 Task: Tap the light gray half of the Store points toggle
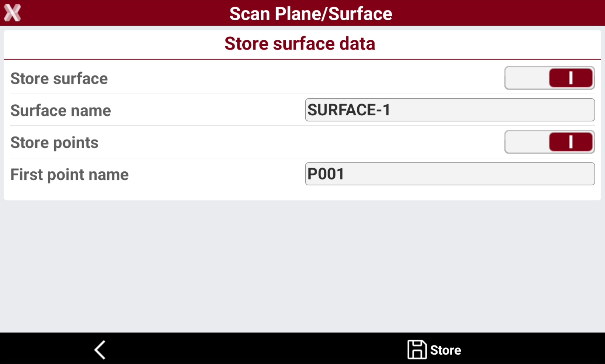tap(527, 142)
